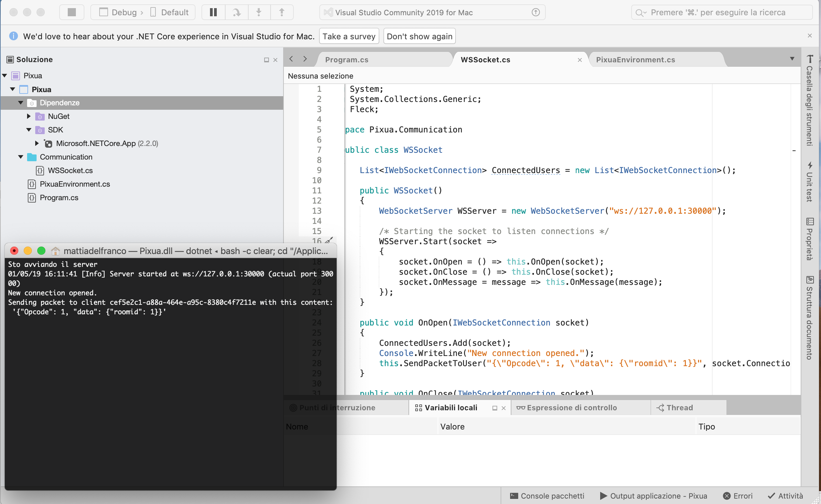Image resolution: width=821 pixels, height=504 pixels.
Task: Click the SDK folder icon
Action: coord(40,130)
